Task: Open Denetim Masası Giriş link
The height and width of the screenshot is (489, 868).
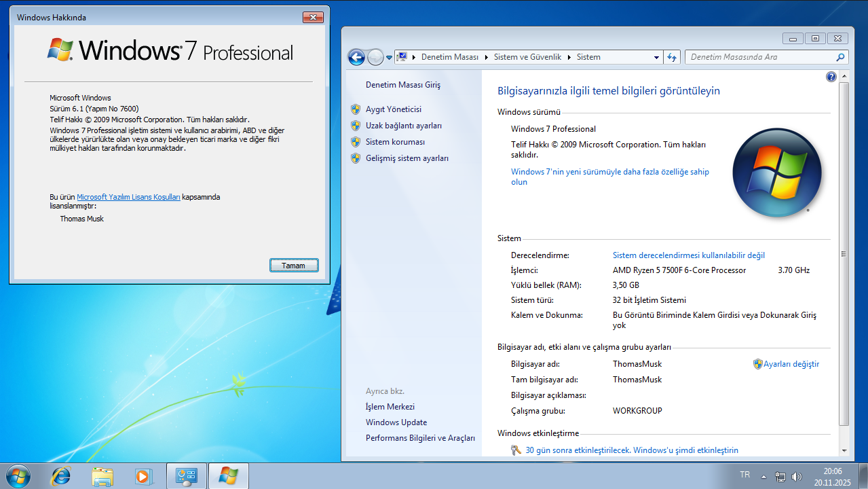Action: (x=403, y=85)
